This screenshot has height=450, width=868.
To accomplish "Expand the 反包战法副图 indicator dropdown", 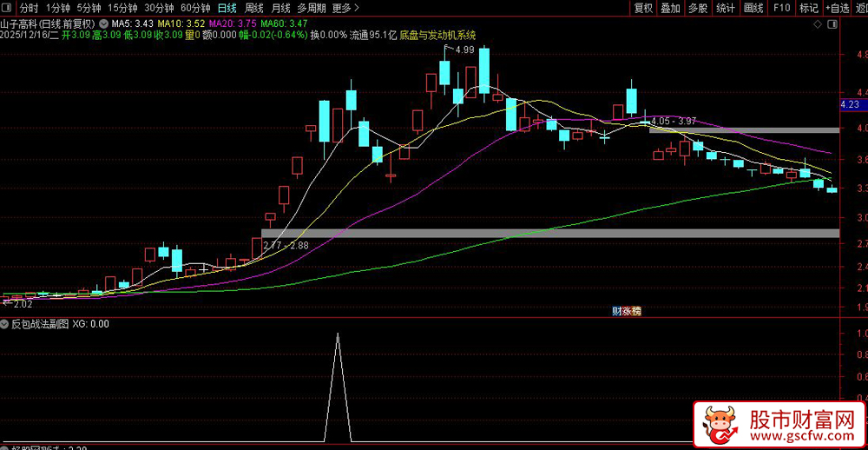I will [5, 324].
